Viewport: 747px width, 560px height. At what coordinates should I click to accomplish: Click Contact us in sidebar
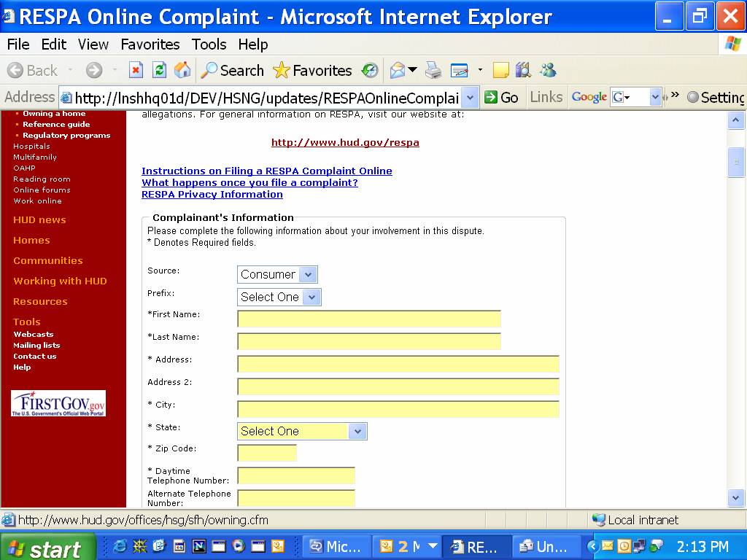coord(35,356)
